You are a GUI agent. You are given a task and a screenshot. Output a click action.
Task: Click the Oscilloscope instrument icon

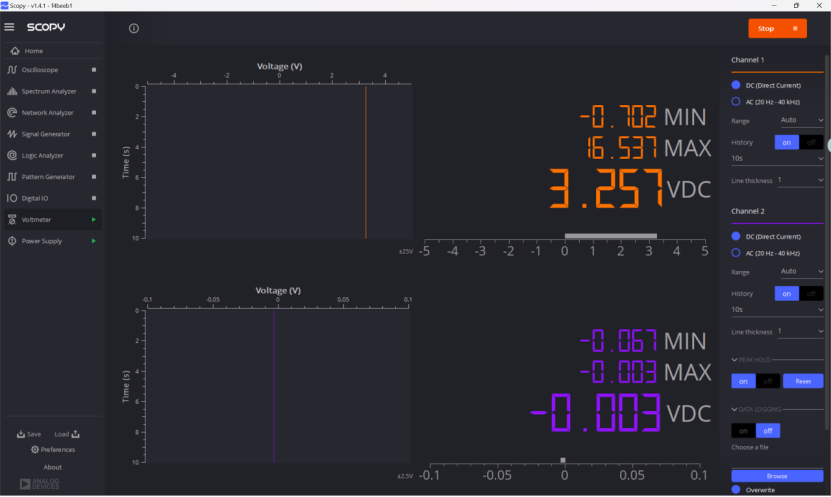[12, 70]
